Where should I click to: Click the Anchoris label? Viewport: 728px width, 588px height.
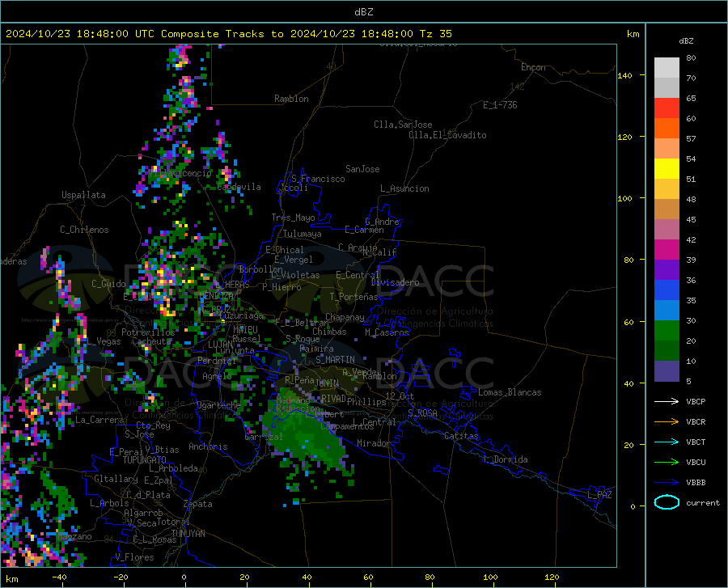[208, 446]
